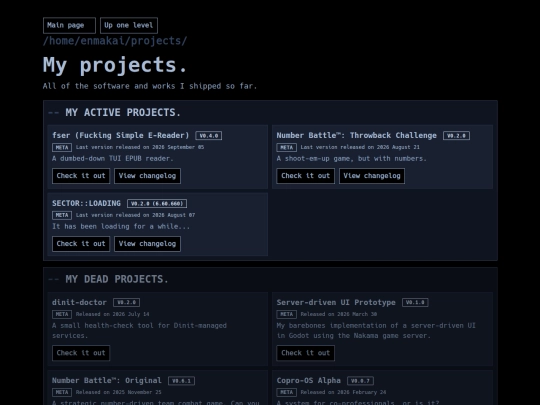Click release date 2026 August 21 line
The width and height of the screenshot is (540, 405).
pyautogui.click(x=360, y=147)
